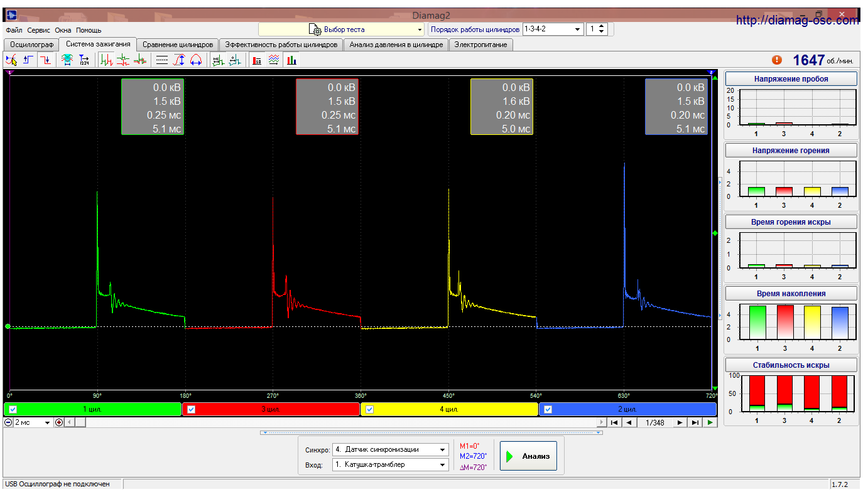Toggle checkbox for 4 цил. yellow channel

tap(369, 409)
